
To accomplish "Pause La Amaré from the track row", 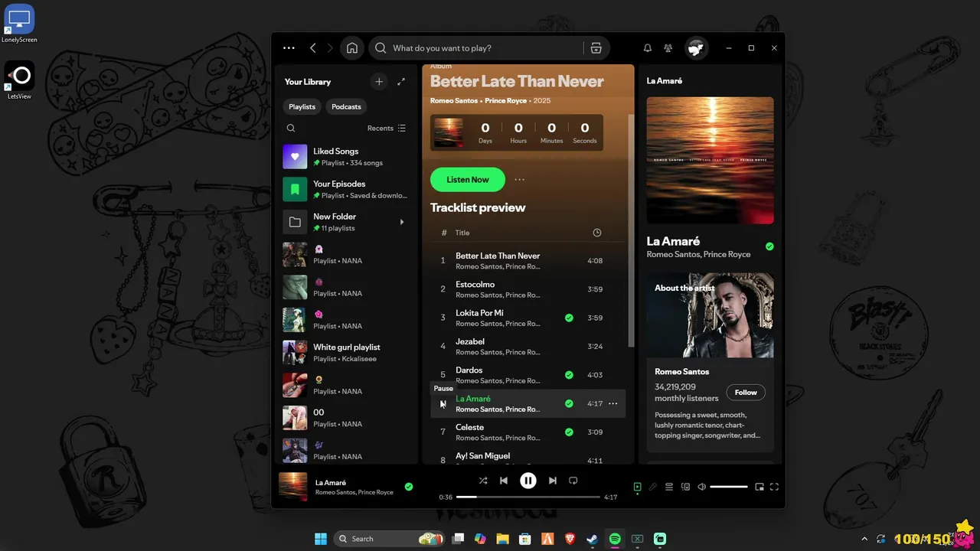I will pyautogui.click(x=443, y=404).
